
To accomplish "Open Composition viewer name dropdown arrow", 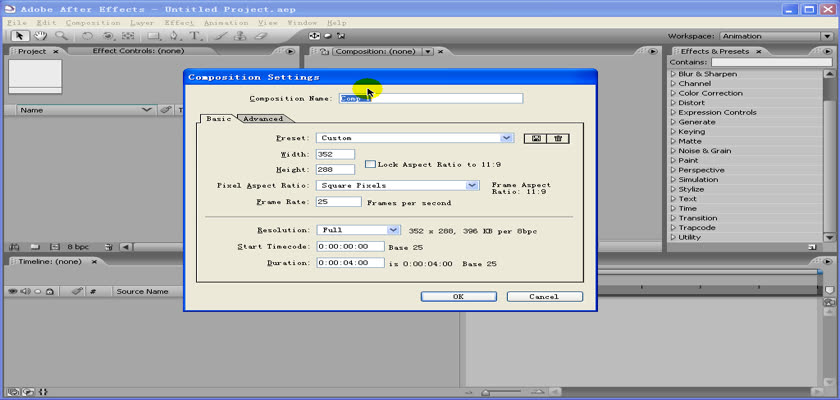I will (428, 51).
